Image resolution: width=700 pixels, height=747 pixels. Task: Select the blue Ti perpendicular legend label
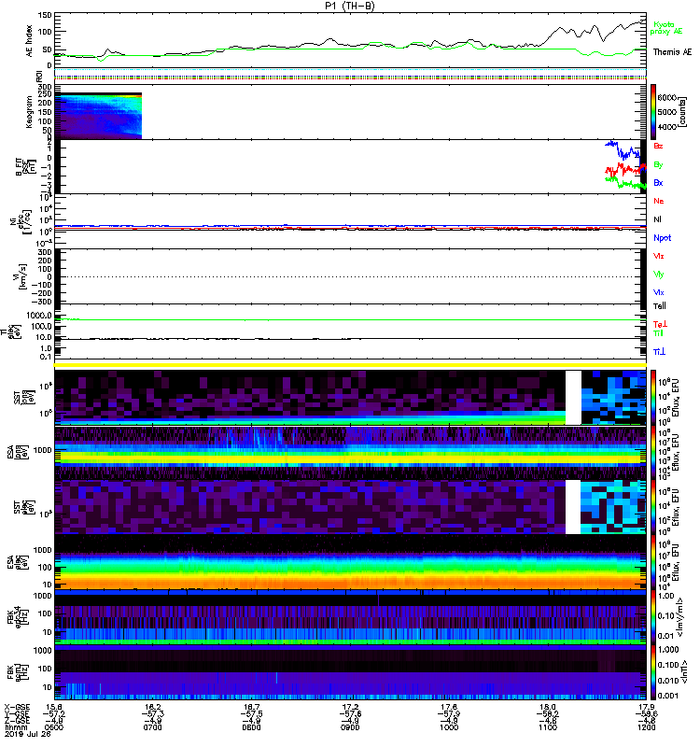pos(659,352)
